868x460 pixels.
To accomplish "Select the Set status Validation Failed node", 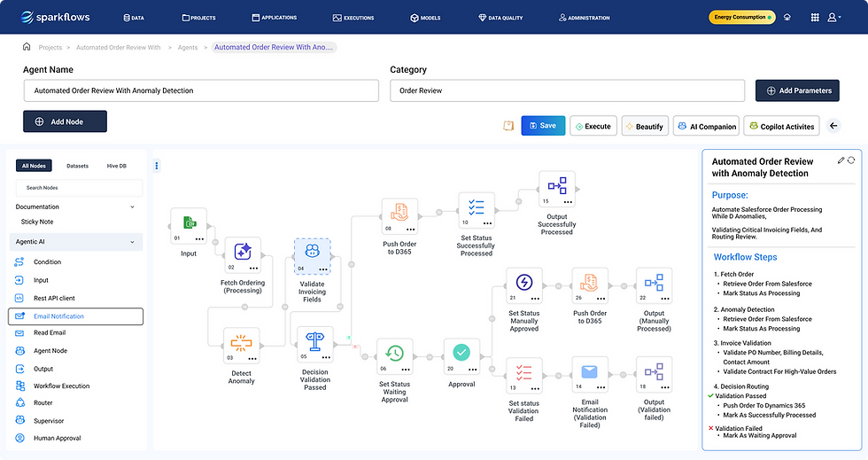I will 523,375.
